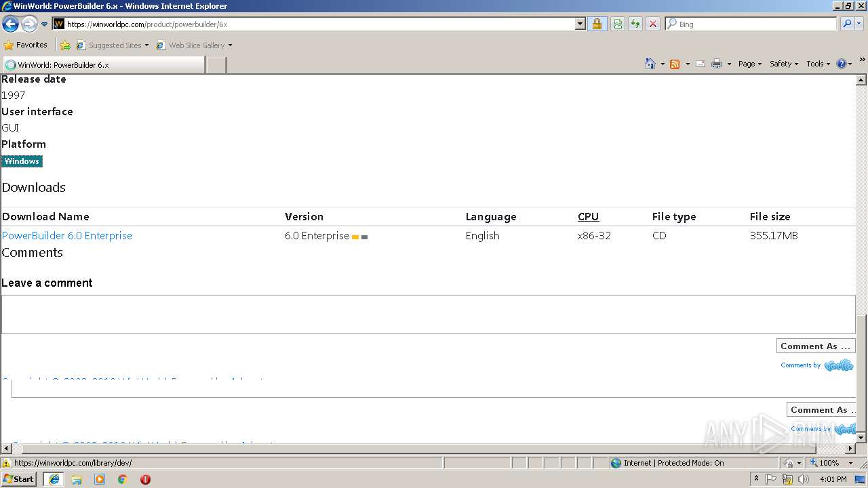Open the Safety menu

coord(783,64)
